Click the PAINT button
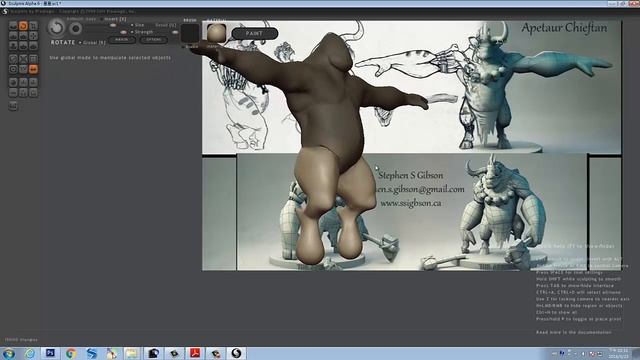640x360 pixels. click(x=255, y=33)
